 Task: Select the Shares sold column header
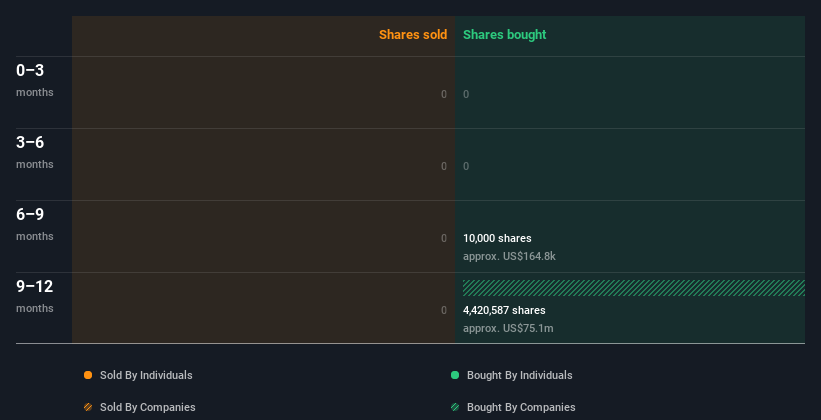pyautogui.click(x=412, y=35)
